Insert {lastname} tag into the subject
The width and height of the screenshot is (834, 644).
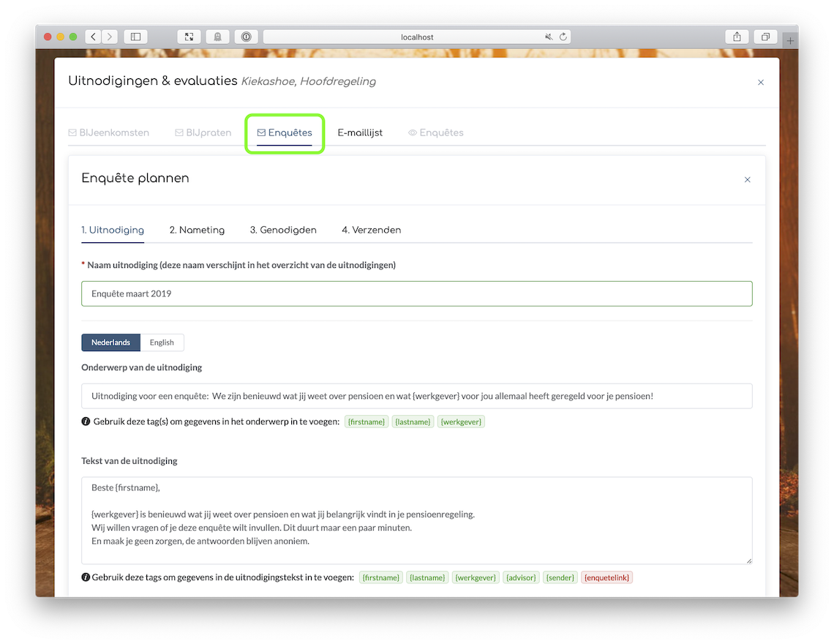413,422
